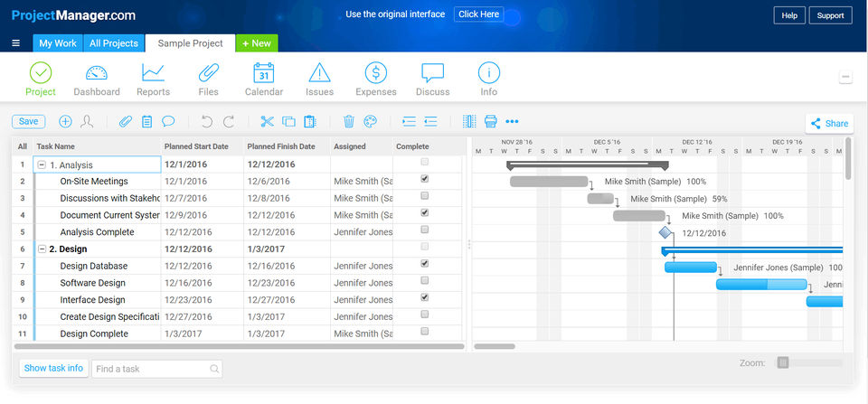Click the Analysis Complete milestone diamond

[x=666, y=232]
